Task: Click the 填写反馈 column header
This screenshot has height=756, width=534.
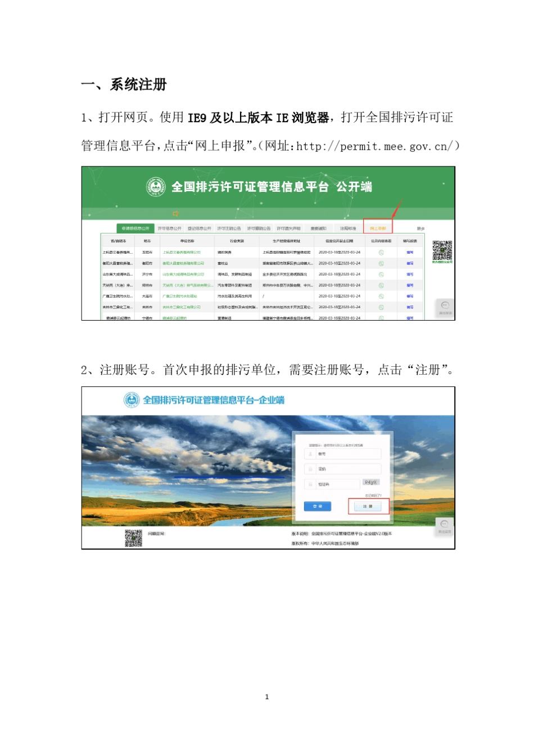Action: click(x=410, y=241)
